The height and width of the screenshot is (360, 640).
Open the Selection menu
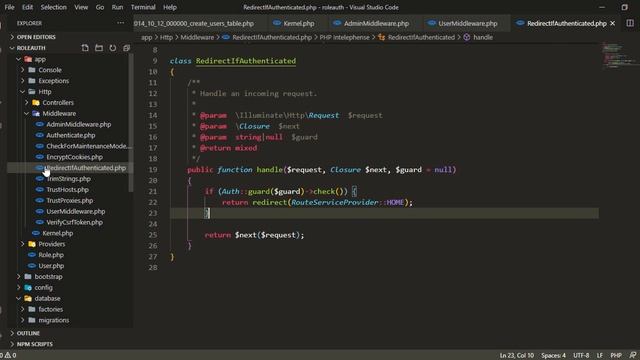[53, 7]
